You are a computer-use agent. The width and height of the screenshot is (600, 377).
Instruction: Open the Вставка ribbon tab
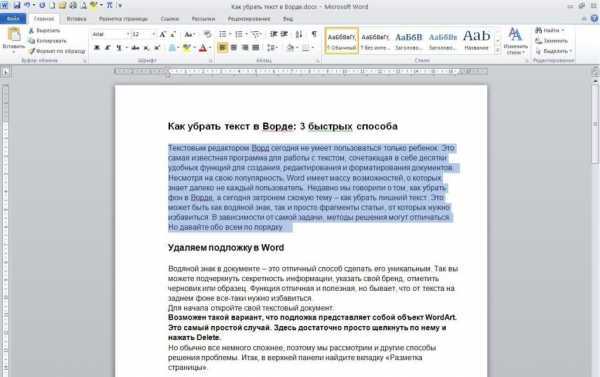[x=76, y=19]
